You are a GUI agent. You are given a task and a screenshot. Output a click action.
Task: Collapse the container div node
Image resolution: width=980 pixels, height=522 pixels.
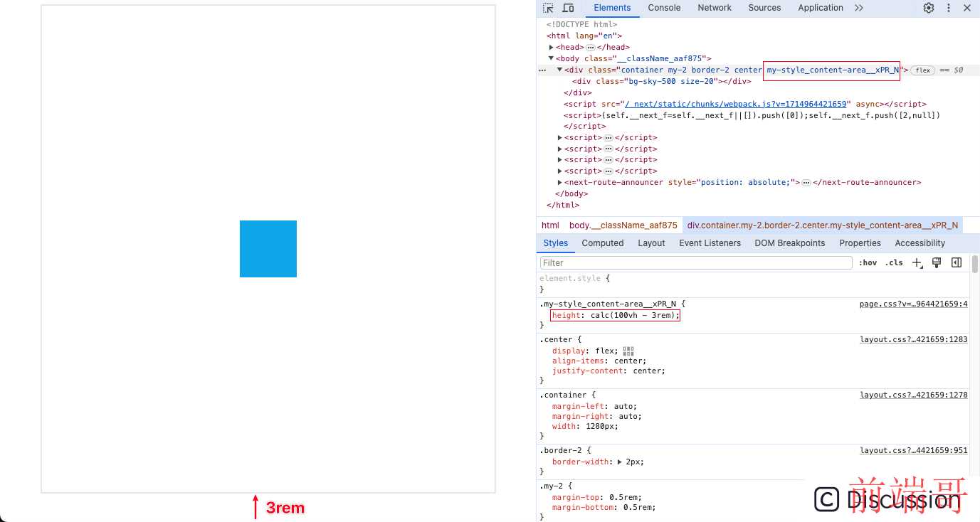tap(559, 70)
